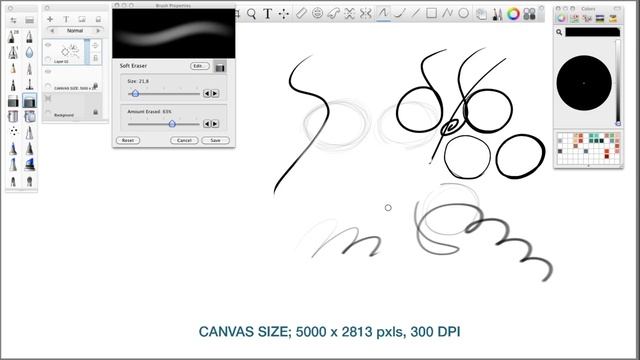Decrease brush Size with left arrow
Screen dimensions: 640x360
[x=207, y=93]
